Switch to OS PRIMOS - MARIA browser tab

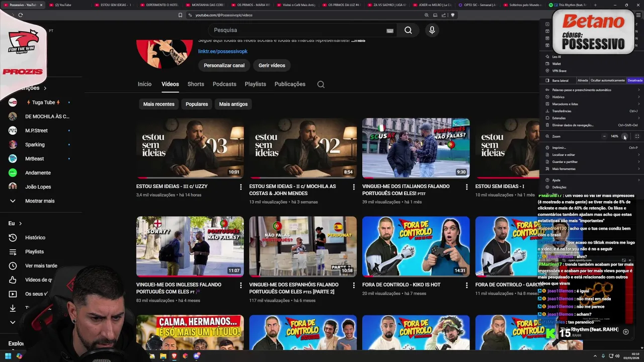point(250,5)
